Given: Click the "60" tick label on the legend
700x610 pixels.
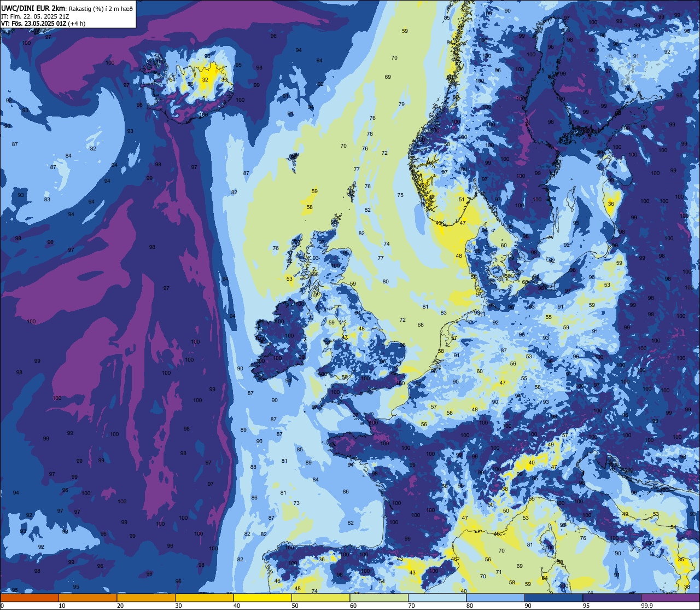Looking at the screenshot, I should pos(353,606).
